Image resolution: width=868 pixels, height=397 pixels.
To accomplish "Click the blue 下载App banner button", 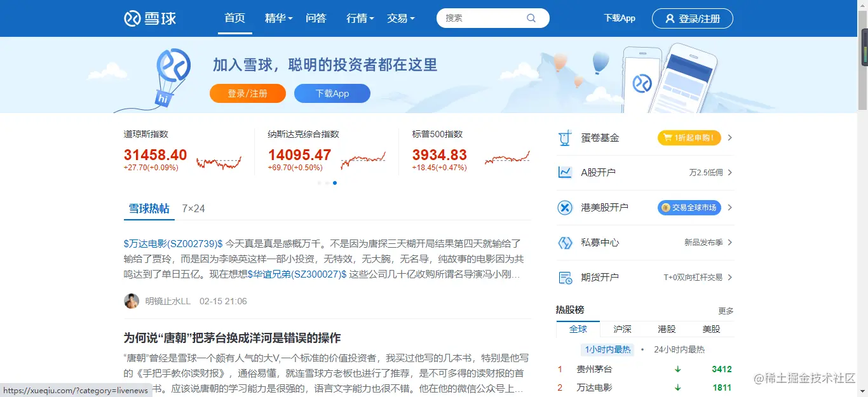I will coord(332,93).
